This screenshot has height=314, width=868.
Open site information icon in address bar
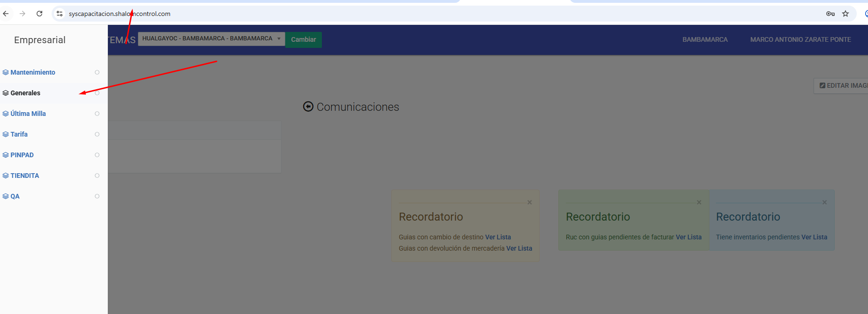[x=60, y=14]
